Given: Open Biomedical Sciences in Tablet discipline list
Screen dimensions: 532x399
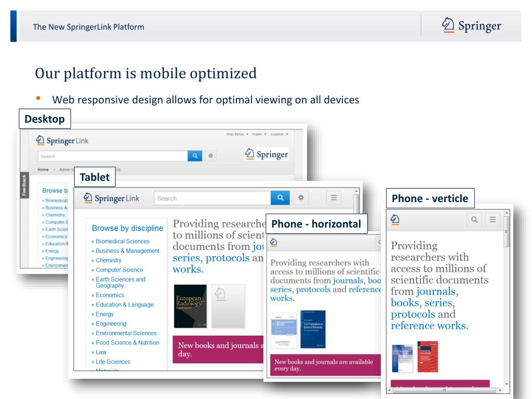Looking at the screenshot, I should [x=123, y=241].
